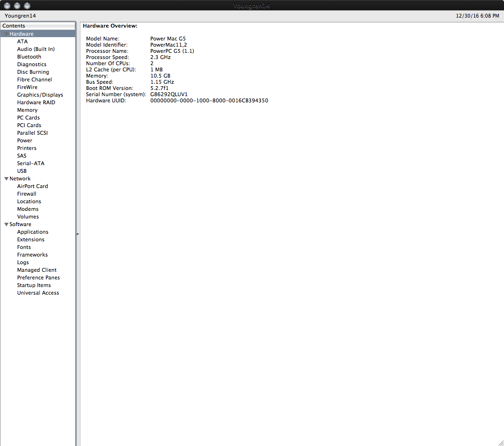
Task: Open Universal Access section
Action: (38, 293)
